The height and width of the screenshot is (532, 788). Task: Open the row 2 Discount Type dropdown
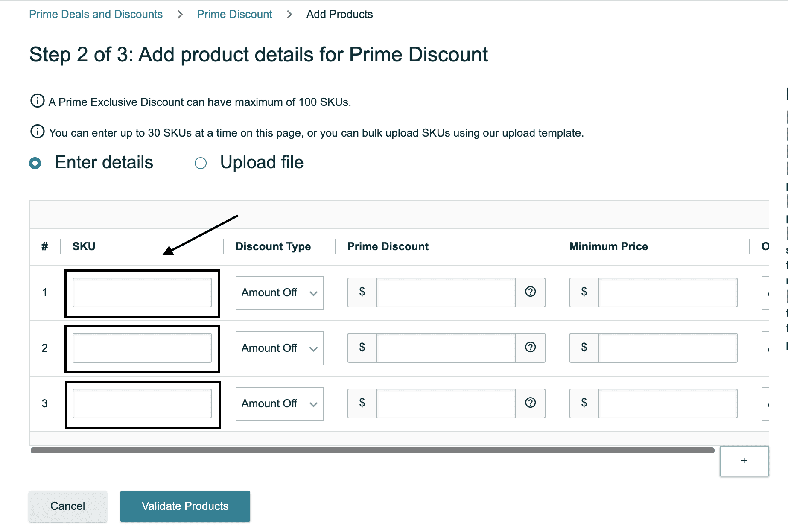(x=280, y=348)
